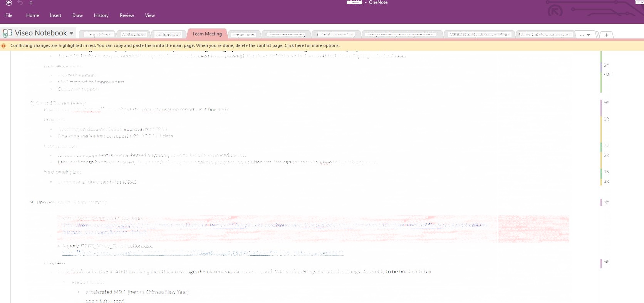The height and width of the screenshot is (303, 644).
Task: Create a new section with the plus tab
Action: pos(606,35)
